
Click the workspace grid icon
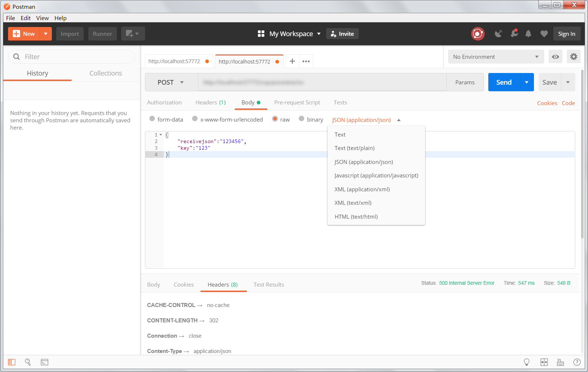(261, 34)
